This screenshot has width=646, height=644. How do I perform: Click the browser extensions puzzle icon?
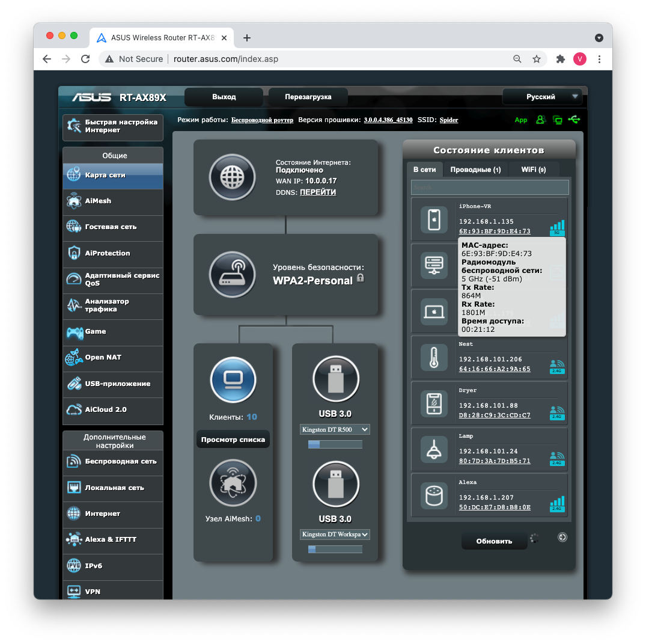(x=560, y=59)
